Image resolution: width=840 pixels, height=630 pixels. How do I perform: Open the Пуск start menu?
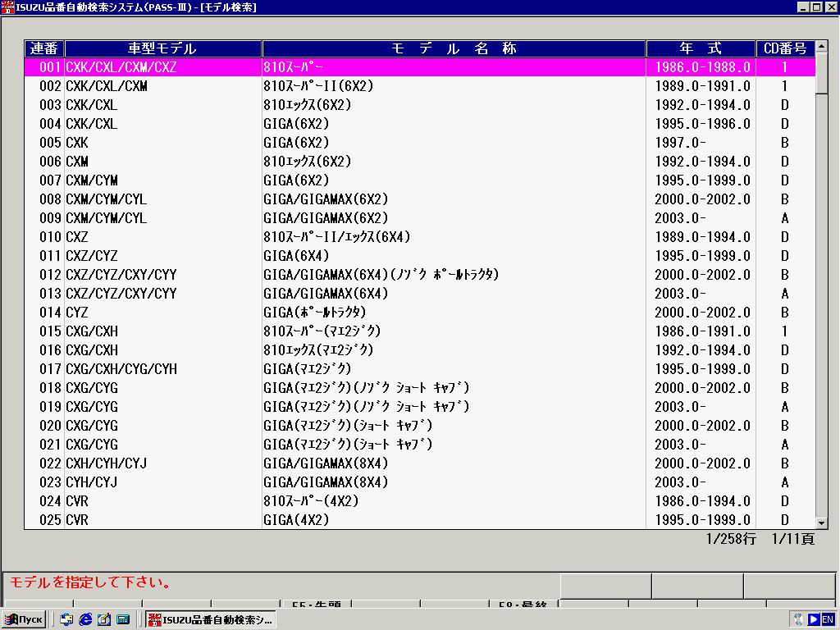click(x=24, y=619)
